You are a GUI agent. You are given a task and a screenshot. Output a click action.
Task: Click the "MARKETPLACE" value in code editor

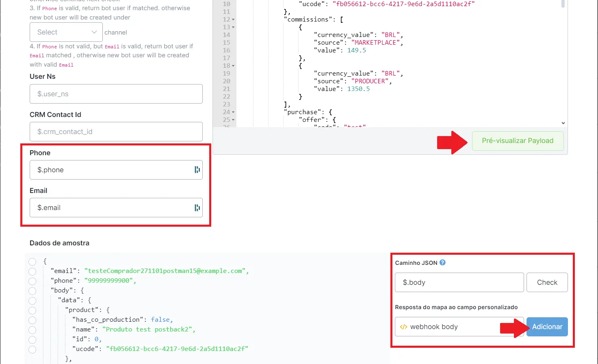[x=375, y=43]
